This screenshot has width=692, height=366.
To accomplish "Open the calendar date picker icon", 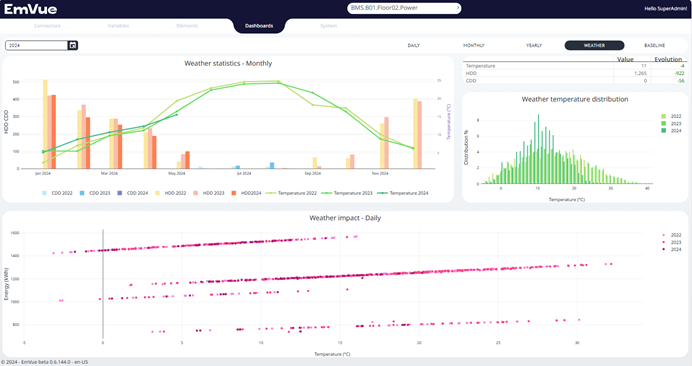I will (x=73, y=45).
